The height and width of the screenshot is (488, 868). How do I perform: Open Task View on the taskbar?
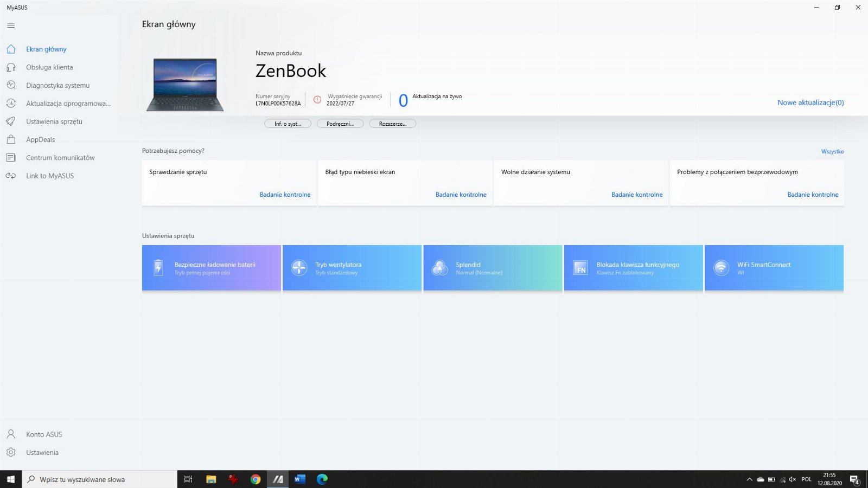tap(188, 479)
